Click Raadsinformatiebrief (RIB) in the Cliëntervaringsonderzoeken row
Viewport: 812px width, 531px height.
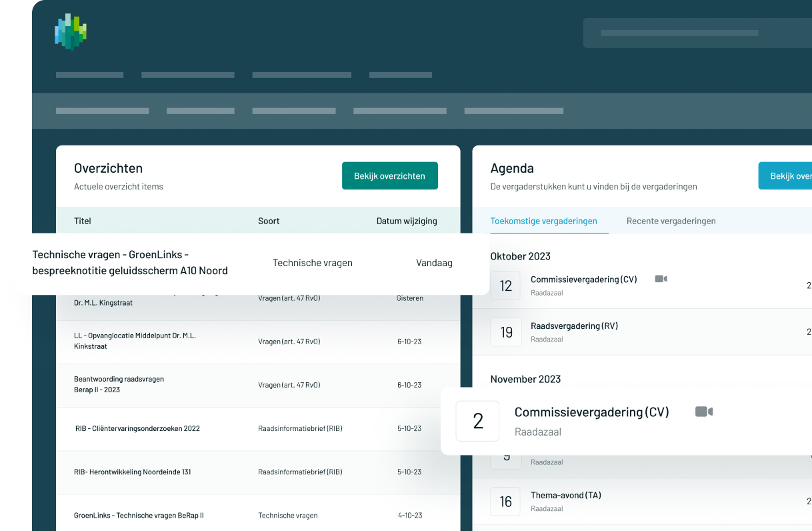(300, 428)
